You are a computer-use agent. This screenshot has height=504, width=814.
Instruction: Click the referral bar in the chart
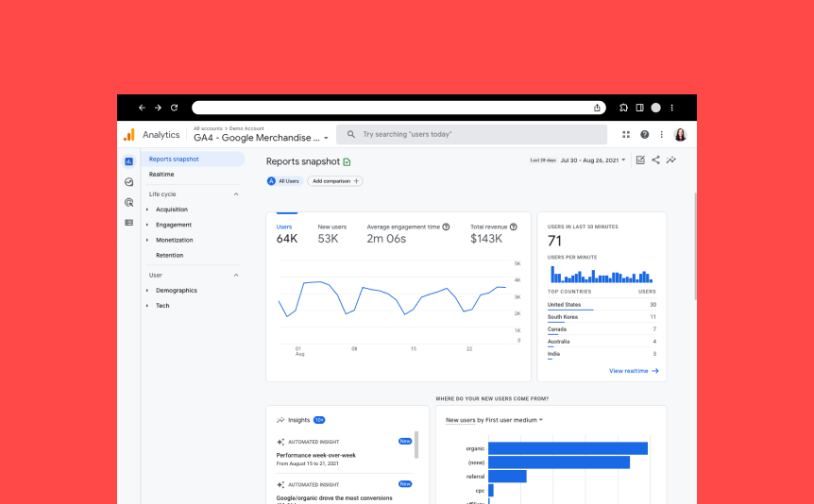click(507, 477)
